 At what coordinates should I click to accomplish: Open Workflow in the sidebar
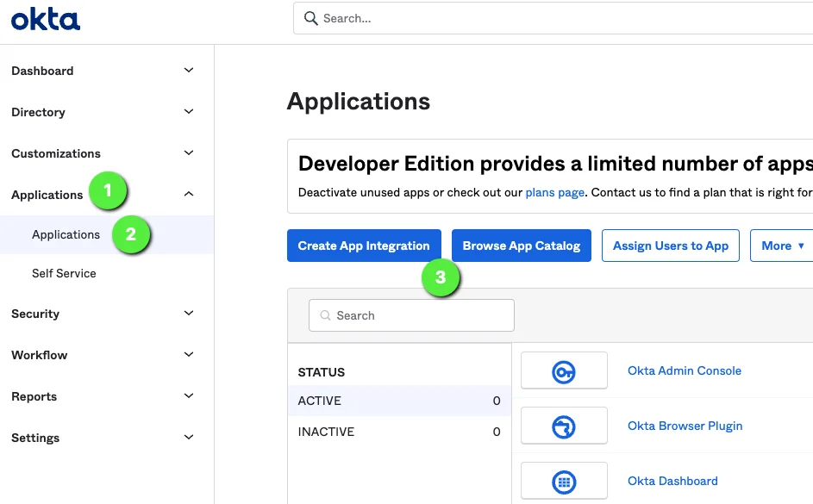point(40,355)
